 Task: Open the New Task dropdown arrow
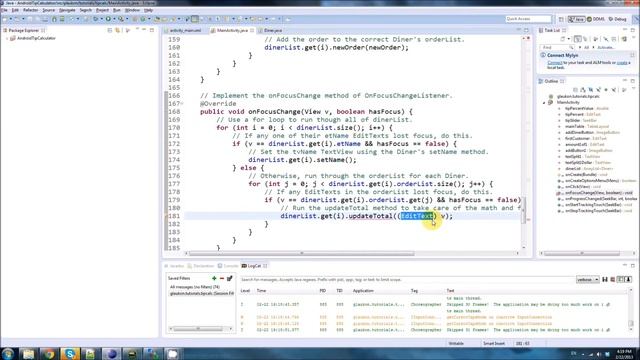569,39
